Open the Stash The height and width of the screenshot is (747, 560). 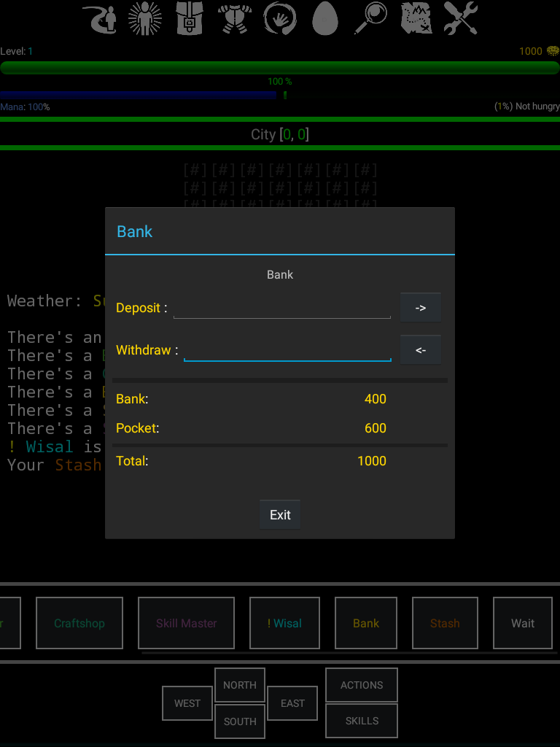(445, 623)
